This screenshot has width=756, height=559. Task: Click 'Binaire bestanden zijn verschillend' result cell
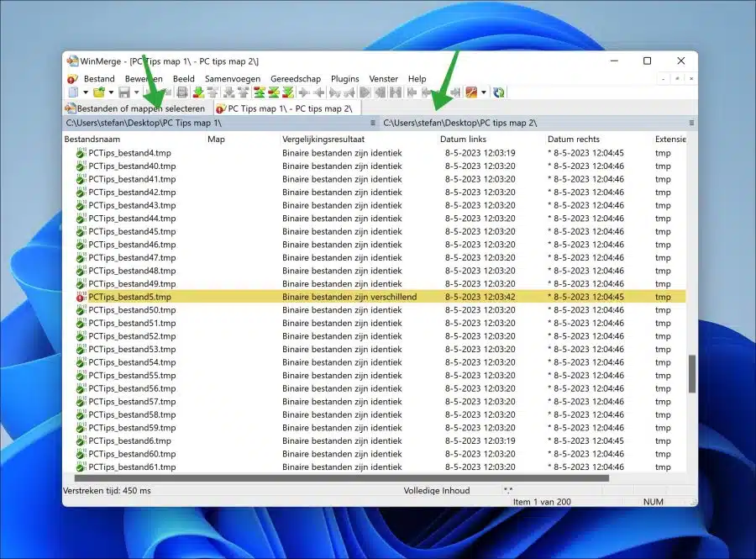tap(349, 297)
